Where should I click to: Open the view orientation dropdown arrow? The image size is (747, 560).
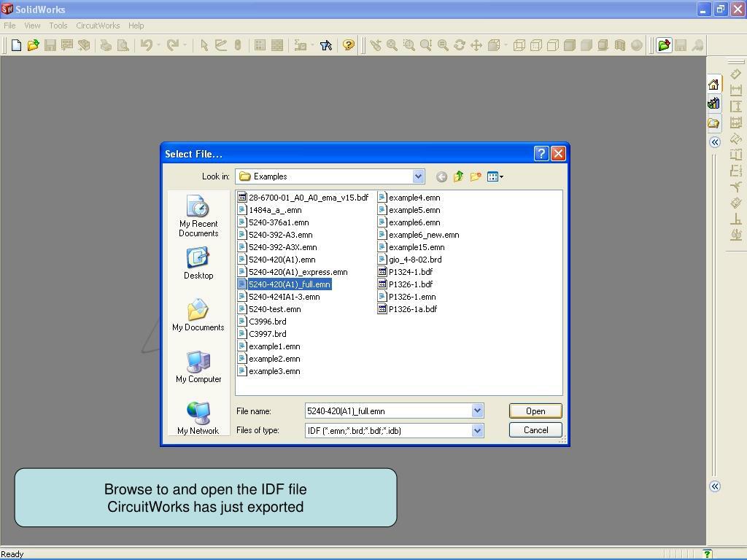click(506, 45)
